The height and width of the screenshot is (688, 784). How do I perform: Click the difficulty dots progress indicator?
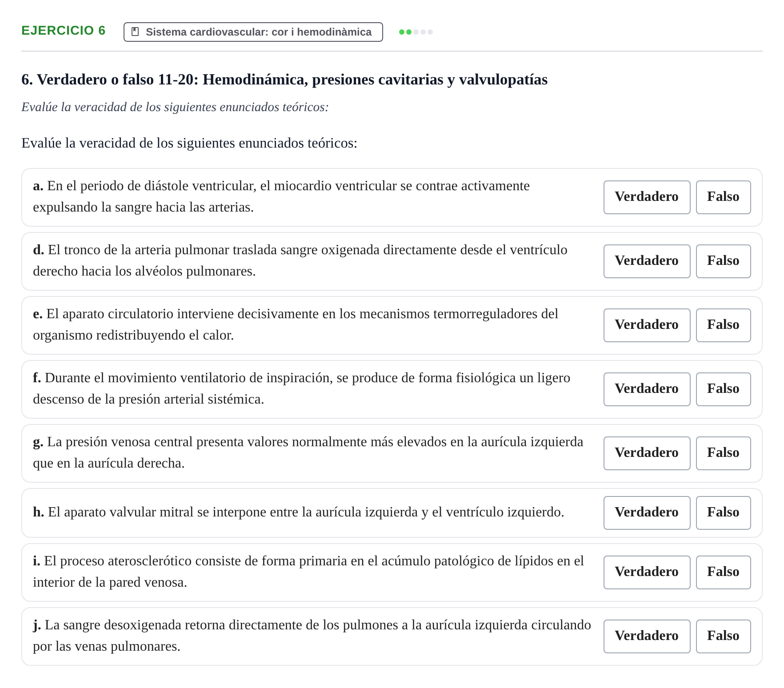pos(416,32)
